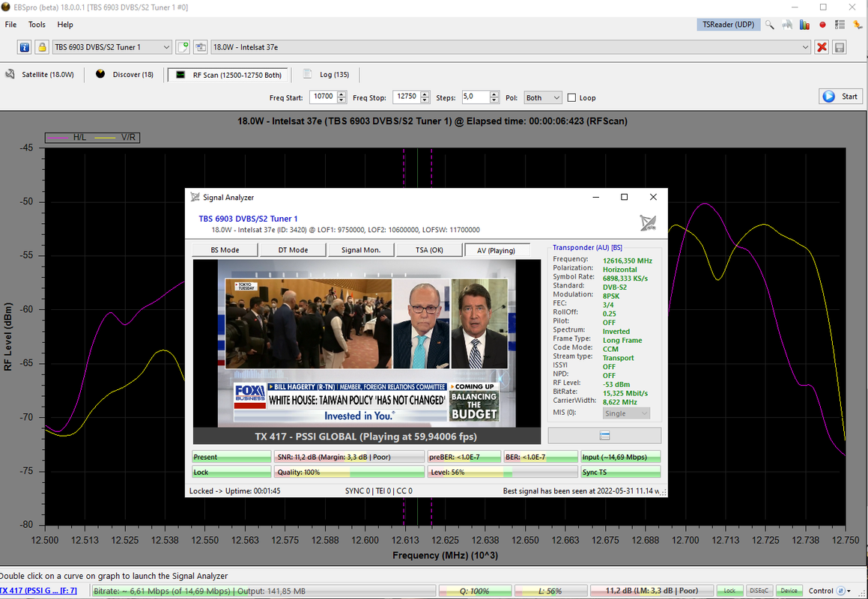Click the Start button

841,97
